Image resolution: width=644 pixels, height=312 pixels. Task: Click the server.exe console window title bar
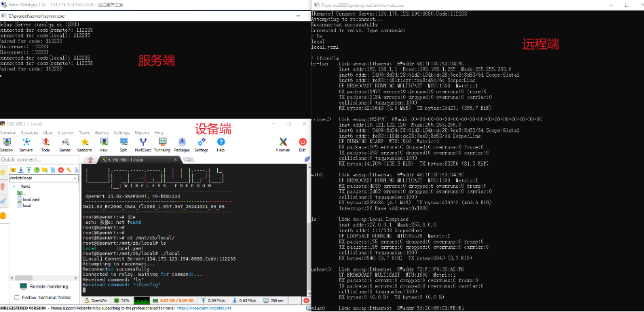(155, 16)
